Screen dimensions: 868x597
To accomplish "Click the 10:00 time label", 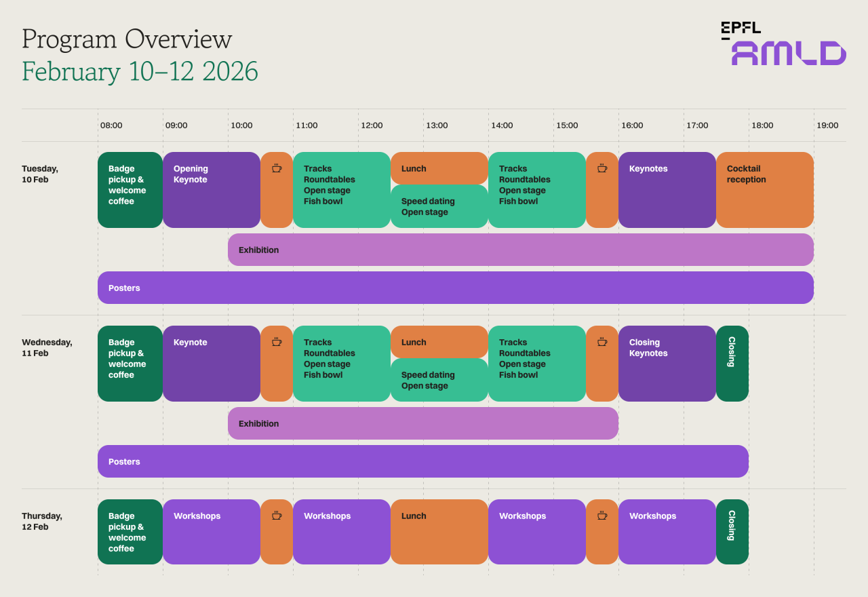I will (x=241, y=126).
